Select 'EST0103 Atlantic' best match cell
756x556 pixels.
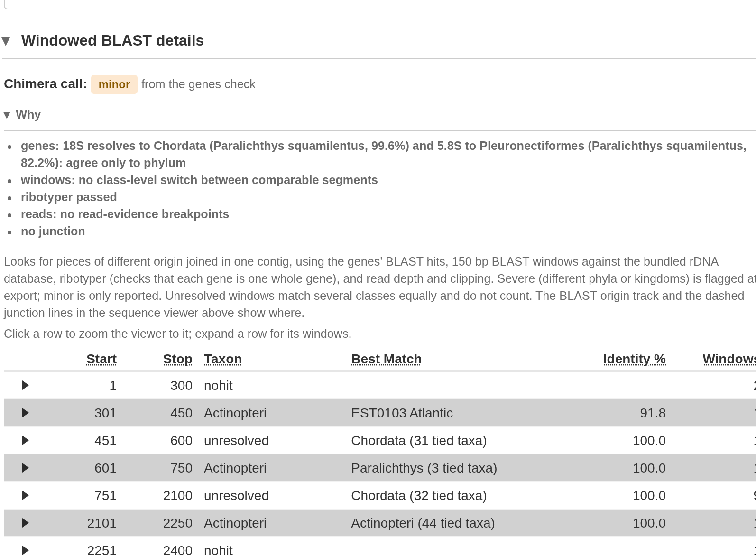pyautogui.click(x=402, y=413)
